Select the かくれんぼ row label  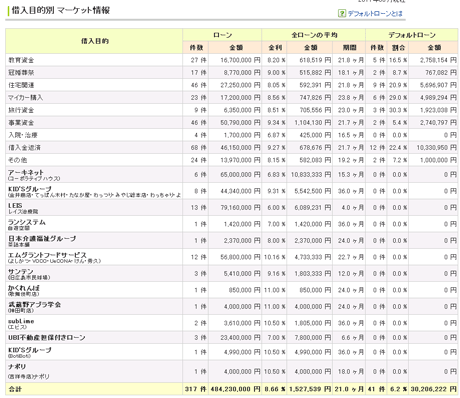(x=24, y=288)
